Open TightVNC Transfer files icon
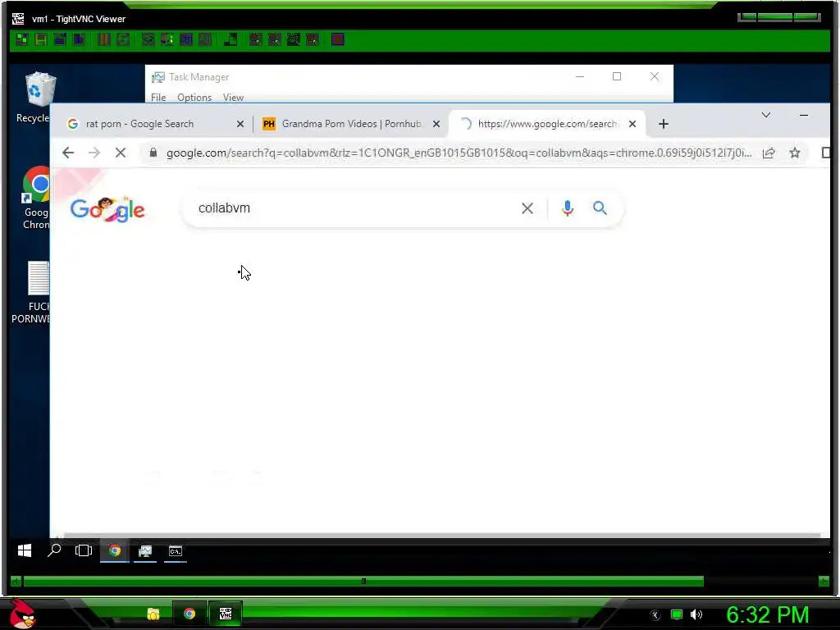The height and width of the screenshot is (630, 840). (231, 39)
